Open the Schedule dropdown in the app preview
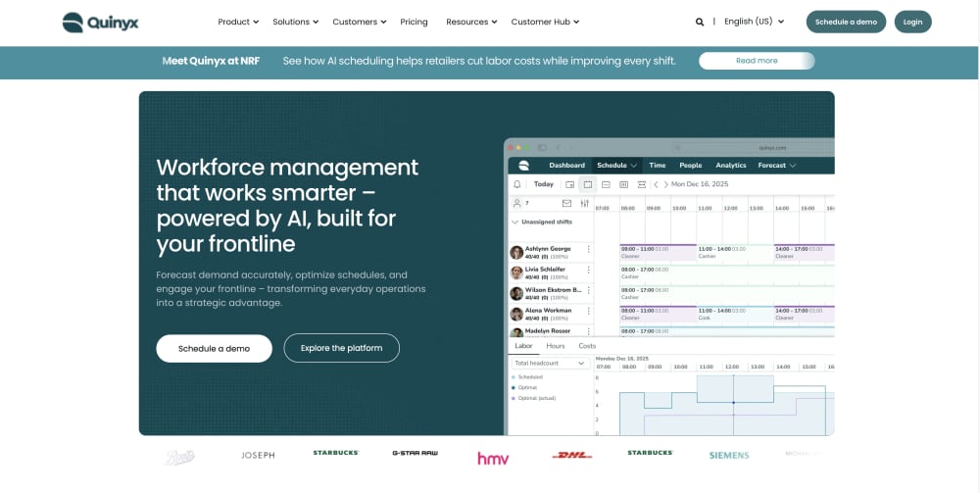This screenshot has height=493, width=980. click(x=616, y=166)
